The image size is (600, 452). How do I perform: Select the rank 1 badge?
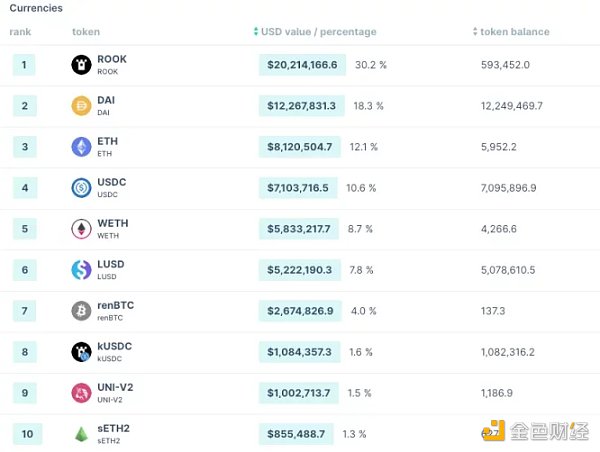(x=25, y=65)
